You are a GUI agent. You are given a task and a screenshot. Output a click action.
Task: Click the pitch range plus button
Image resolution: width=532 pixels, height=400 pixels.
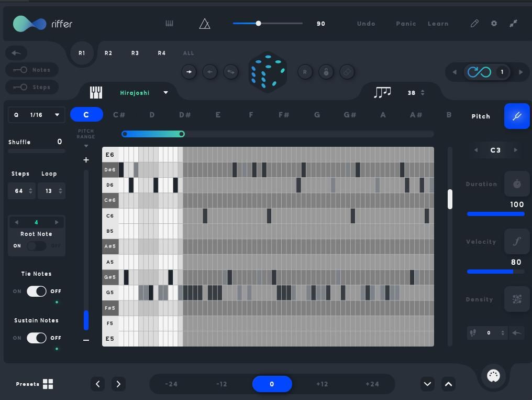[86, 159]
